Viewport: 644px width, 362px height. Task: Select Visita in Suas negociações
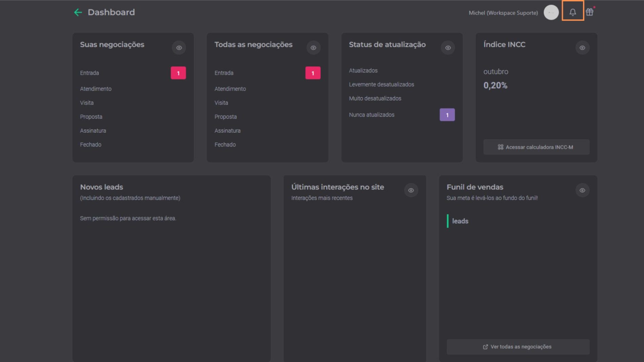coord(87,103)
